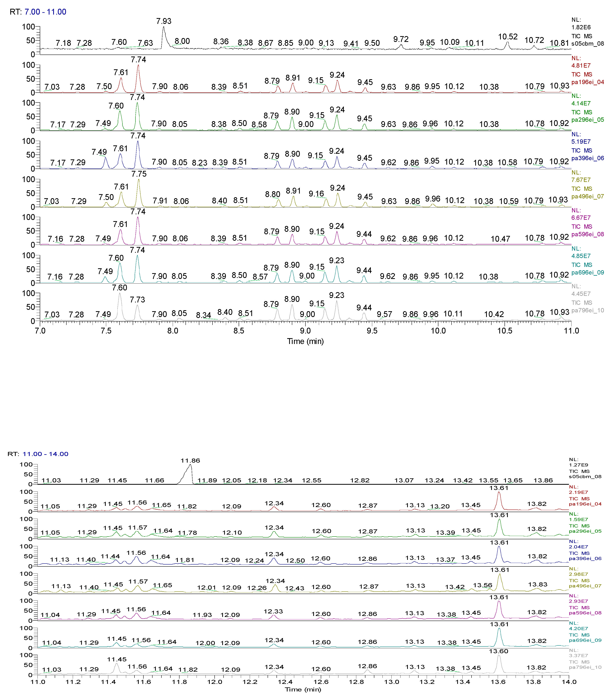This screenshot has width=613, height=700.
Task: Select the 10.72 peak label
Action: point(534,40)
